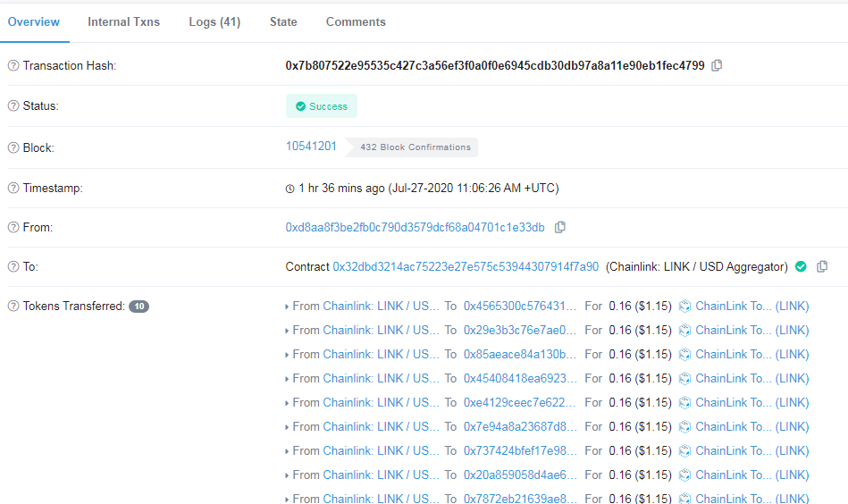
Task: Expand transfer row to 0x20a859058d4ae6
Action: tap(287, 475)
